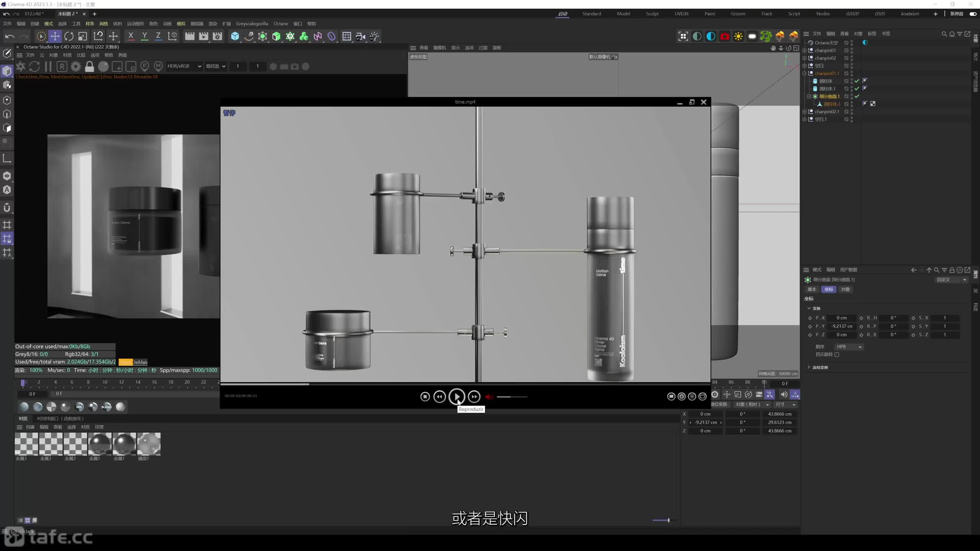Select the Move tool in top toolbar

click(x=55, y=36)
